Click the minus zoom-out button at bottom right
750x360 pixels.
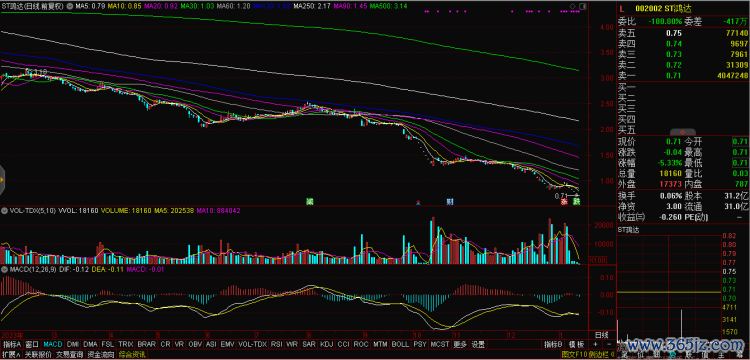tap(608, 344)
